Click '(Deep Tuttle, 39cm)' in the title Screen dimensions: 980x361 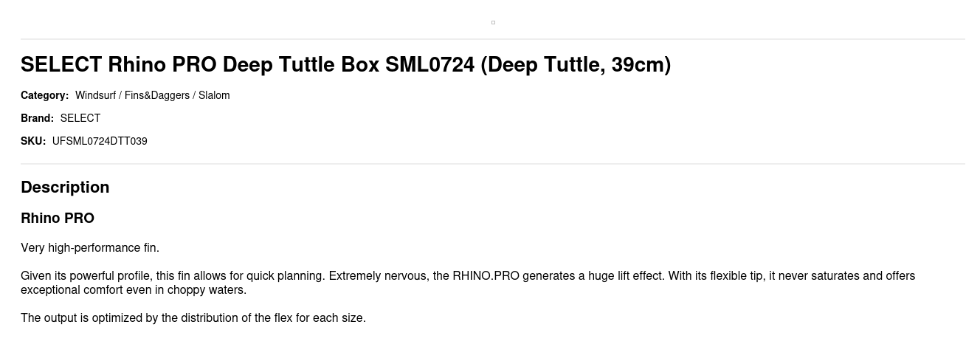pos(576,65)
